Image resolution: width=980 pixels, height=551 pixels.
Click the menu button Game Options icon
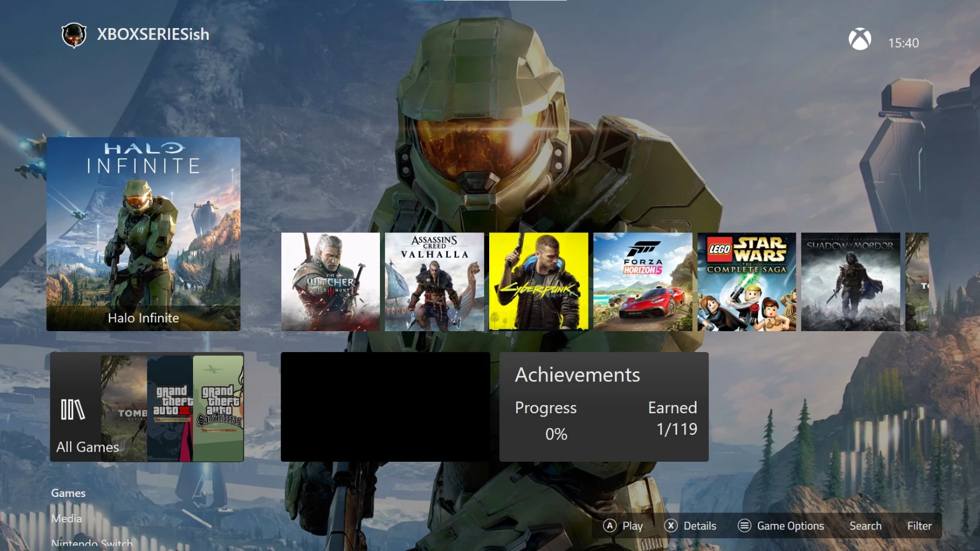coord(745,526)
